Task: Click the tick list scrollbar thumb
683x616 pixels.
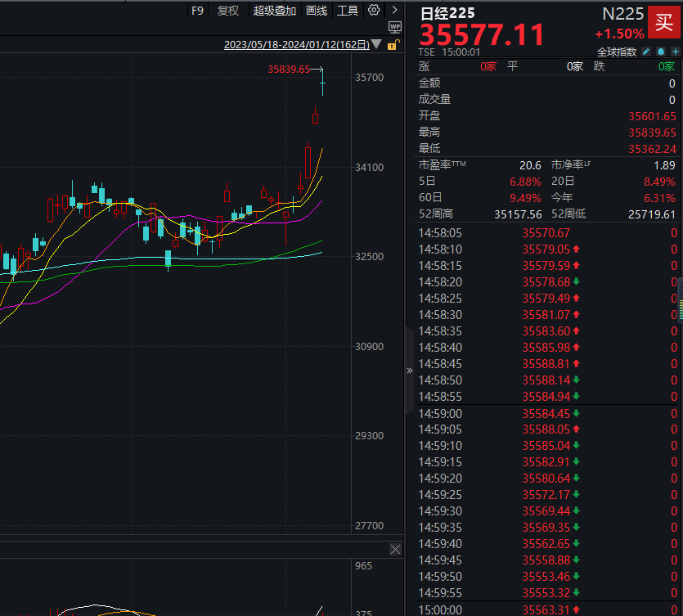Action: 679,299
